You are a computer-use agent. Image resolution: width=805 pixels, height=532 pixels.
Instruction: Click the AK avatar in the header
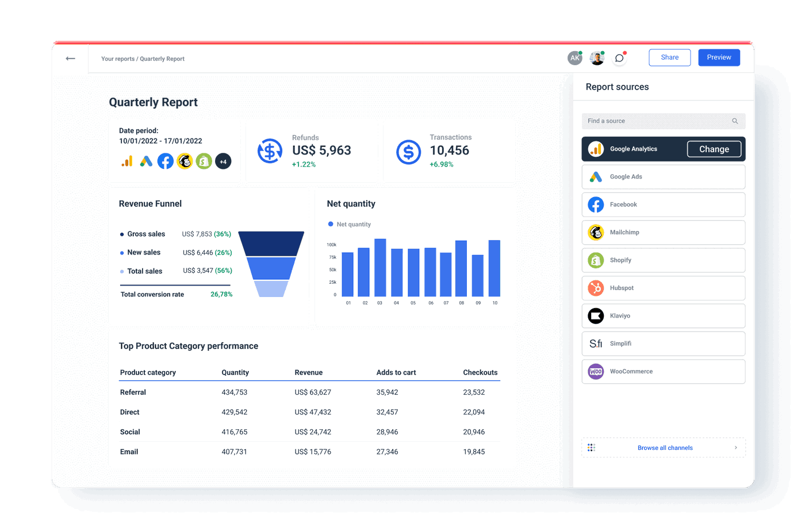[x=575, y=57]
